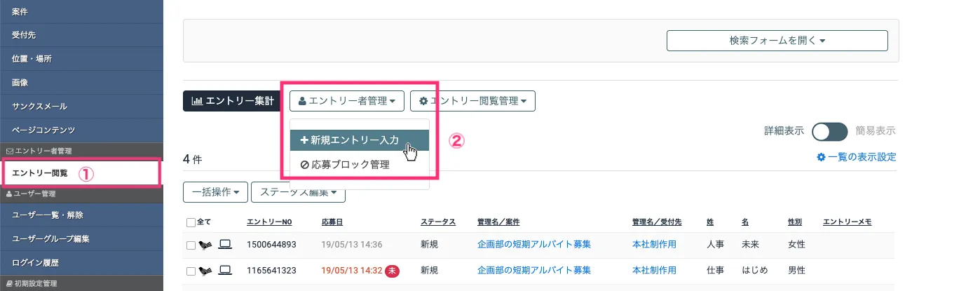Click the gear icon beside 一覧の表示設定
This screenshot has width=980, height=291.
pyautogui.click(x=821, y=157)
